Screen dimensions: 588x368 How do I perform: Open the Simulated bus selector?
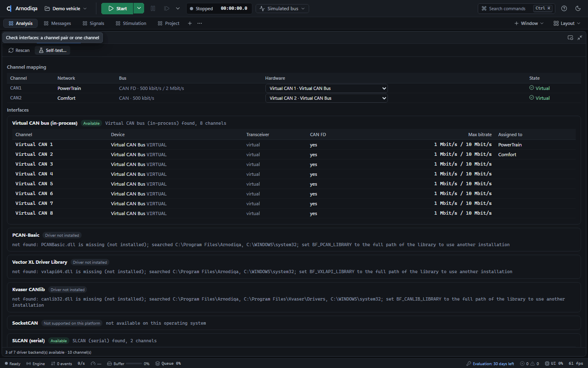tap(282, 9)
